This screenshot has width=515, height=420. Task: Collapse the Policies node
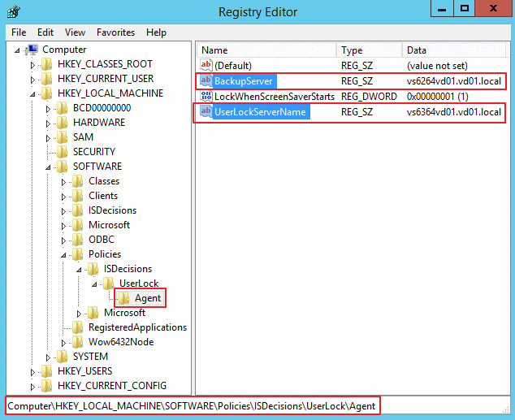pyautogui.click(x=63, y=255)
